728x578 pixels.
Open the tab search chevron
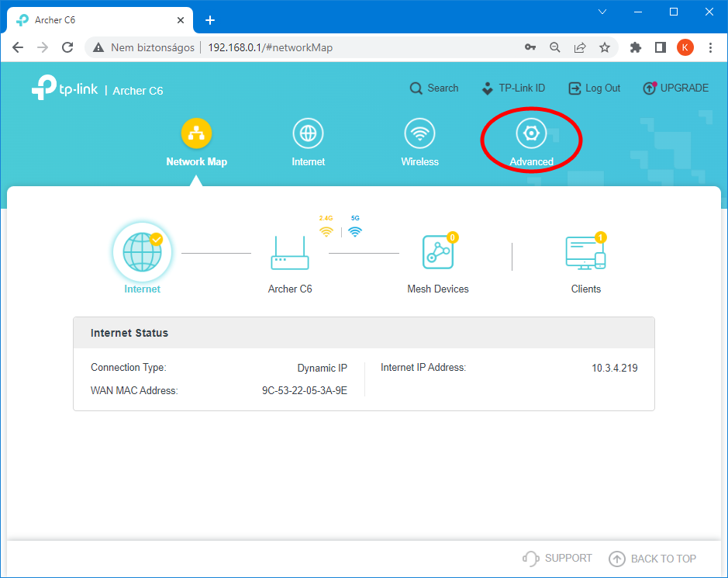[x=602, y=12]
